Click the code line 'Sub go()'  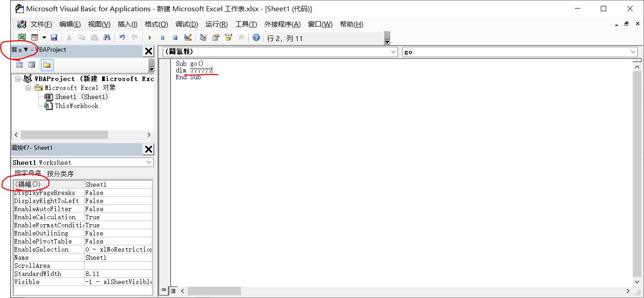(190, 63)
